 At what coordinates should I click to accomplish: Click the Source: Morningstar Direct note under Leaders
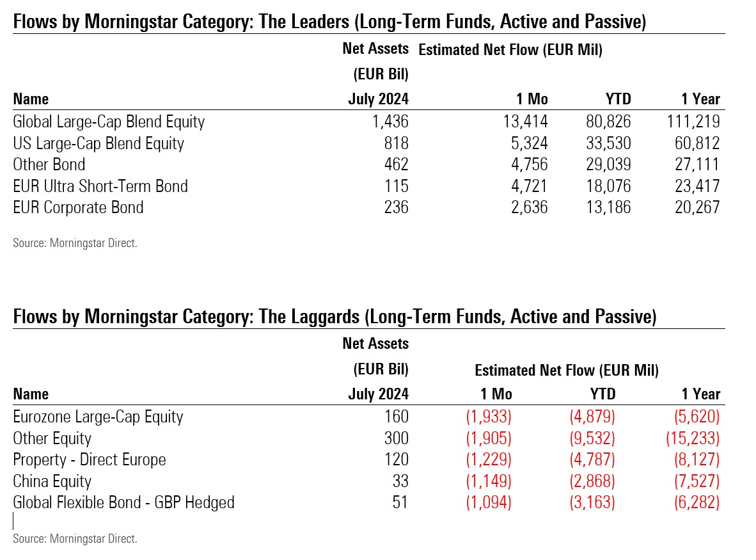(75, 243)
